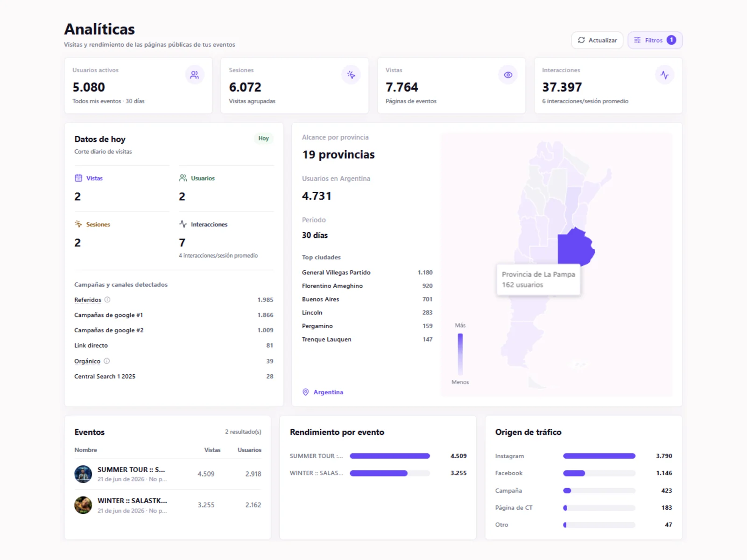Click the calendar icon next to Vistas
This screenshot has height=560, width=747.
point(78,178)
